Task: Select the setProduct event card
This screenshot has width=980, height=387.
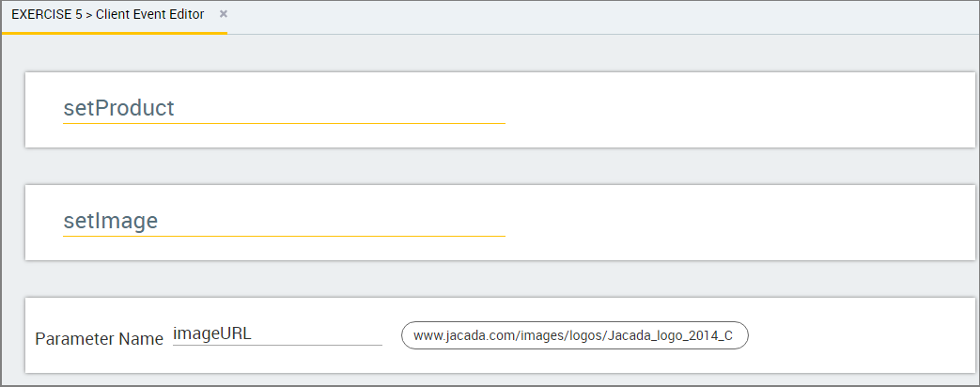Action: [500, 110]
